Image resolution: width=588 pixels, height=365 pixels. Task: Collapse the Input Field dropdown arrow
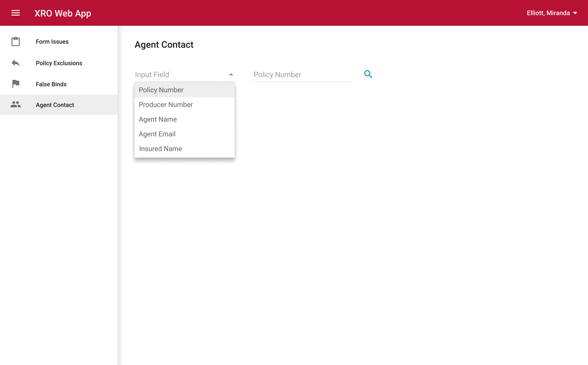click(231, 74)
